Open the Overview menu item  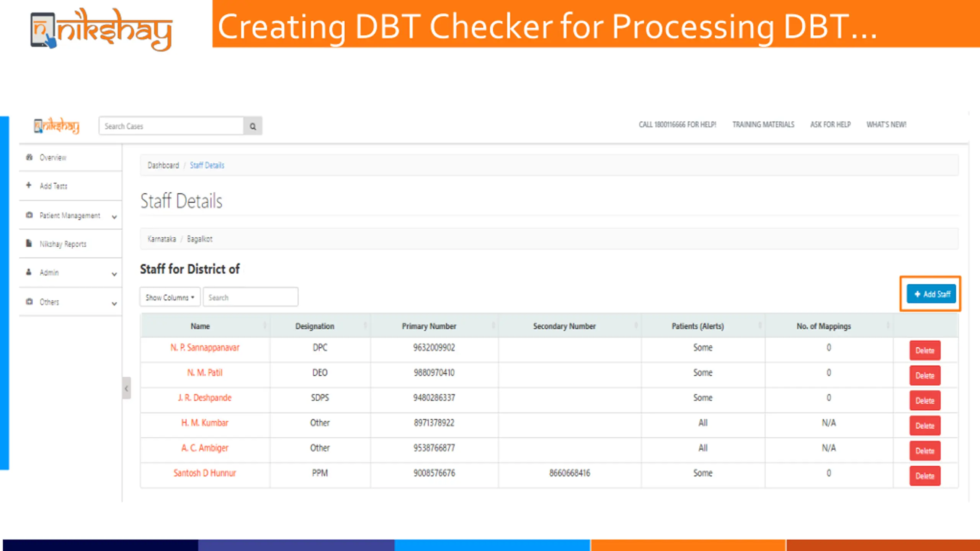point(71,157)
